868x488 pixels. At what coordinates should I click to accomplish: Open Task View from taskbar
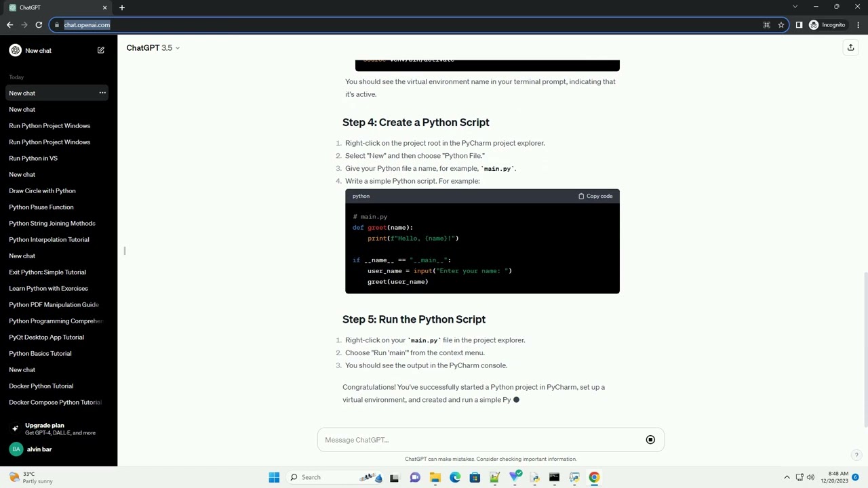click(394, 477)
